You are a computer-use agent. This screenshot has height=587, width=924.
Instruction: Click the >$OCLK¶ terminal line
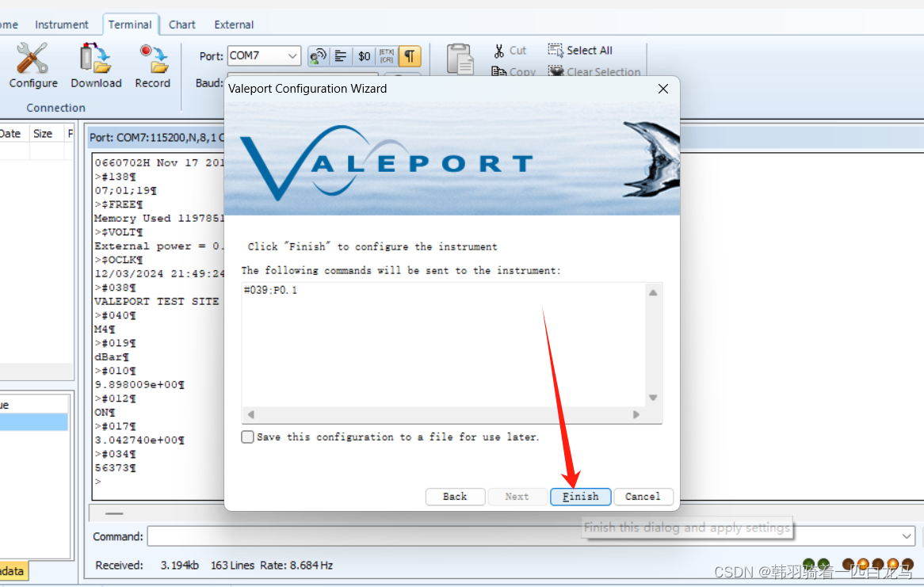click(x=118, y=260)
